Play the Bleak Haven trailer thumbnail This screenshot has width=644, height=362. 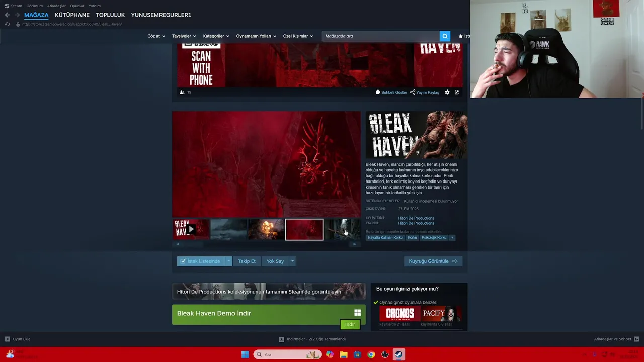click(191, 229)
